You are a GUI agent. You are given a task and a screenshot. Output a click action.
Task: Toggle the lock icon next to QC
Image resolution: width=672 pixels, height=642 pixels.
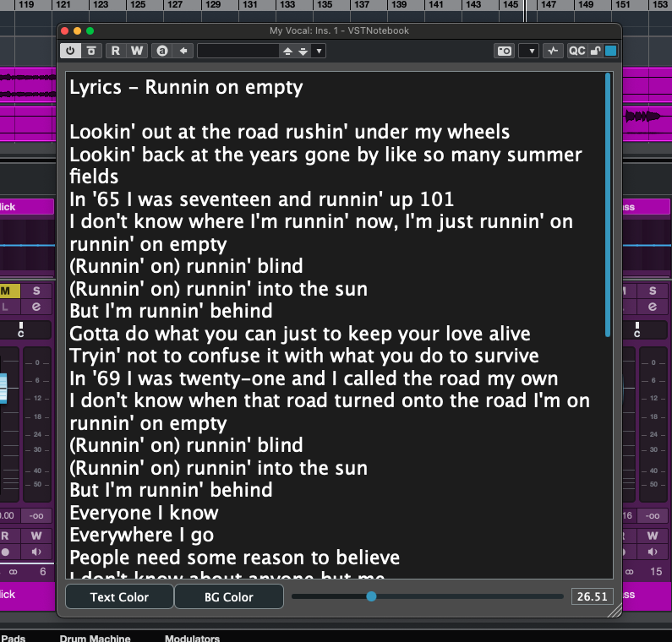(596, 51)
